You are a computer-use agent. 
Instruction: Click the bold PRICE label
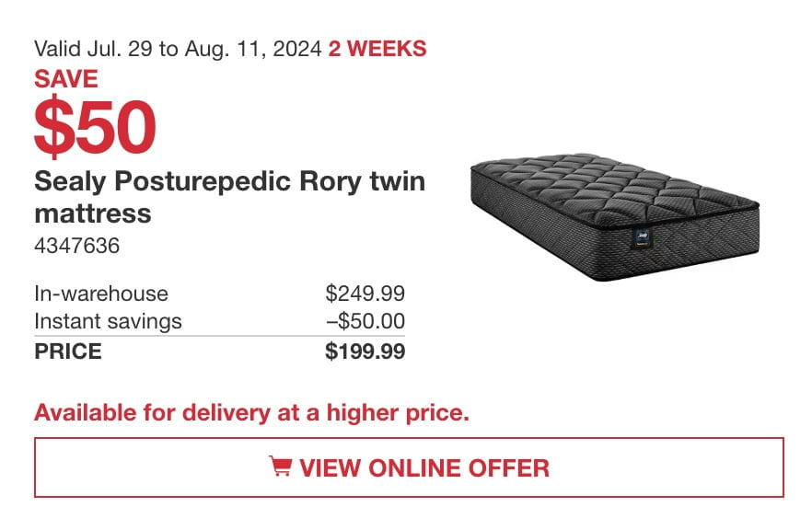click(68, 351)
